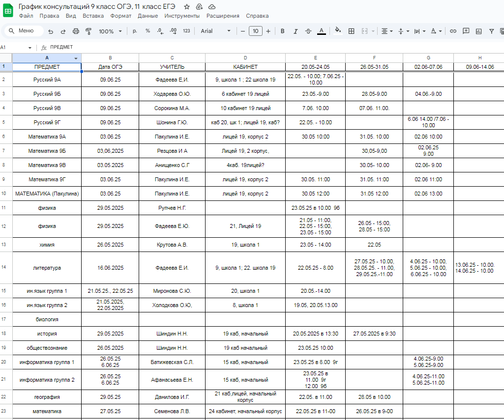This screenshot has width=504, height=420.
Task: Click the insert chart icon
Action: point(479,31)
